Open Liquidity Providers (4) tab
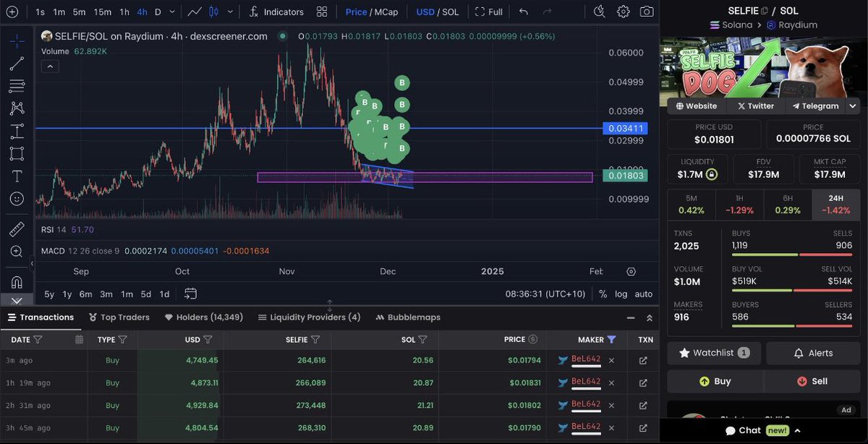The width and height of the screenshot is (868, 444). pos(309,317)
